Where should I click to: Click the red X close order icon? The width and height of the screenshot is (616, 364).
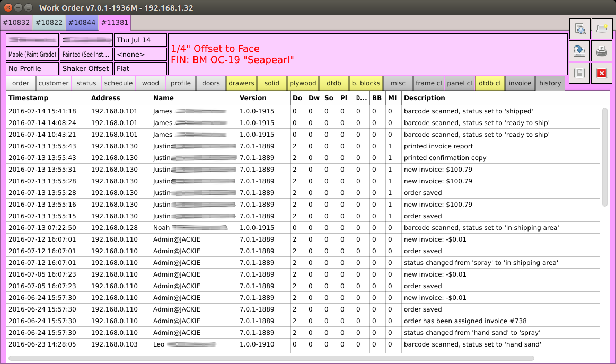(601, 73)
